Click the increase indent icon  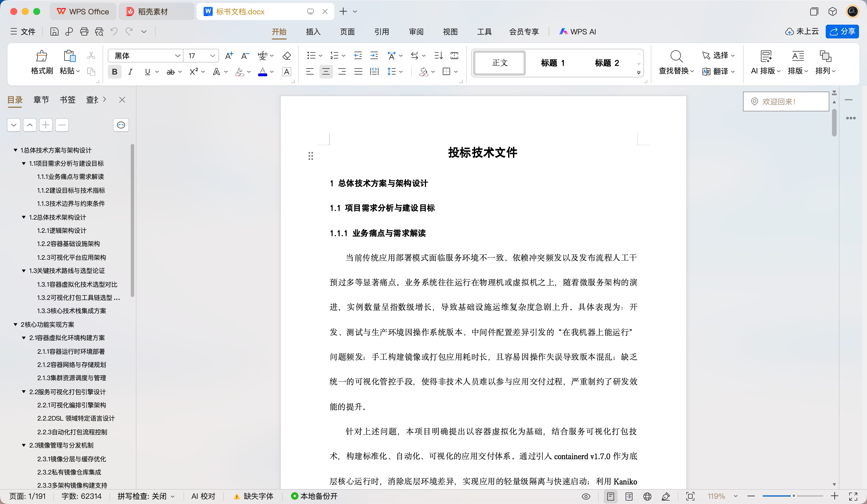374,55
